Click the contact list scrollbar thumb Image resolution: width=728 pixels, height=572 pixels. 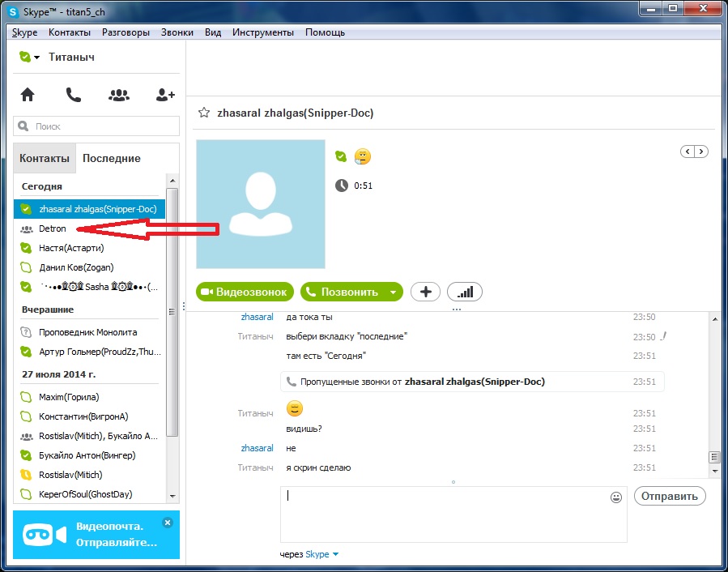pyautogui.click(x=172, y=312)
